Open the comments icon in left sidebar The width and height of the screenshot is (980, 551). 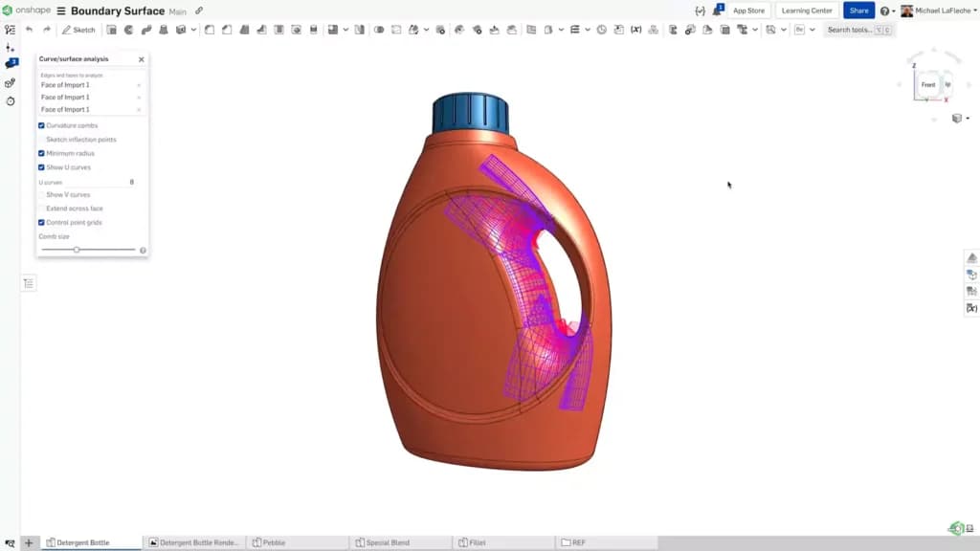(11, 64)
